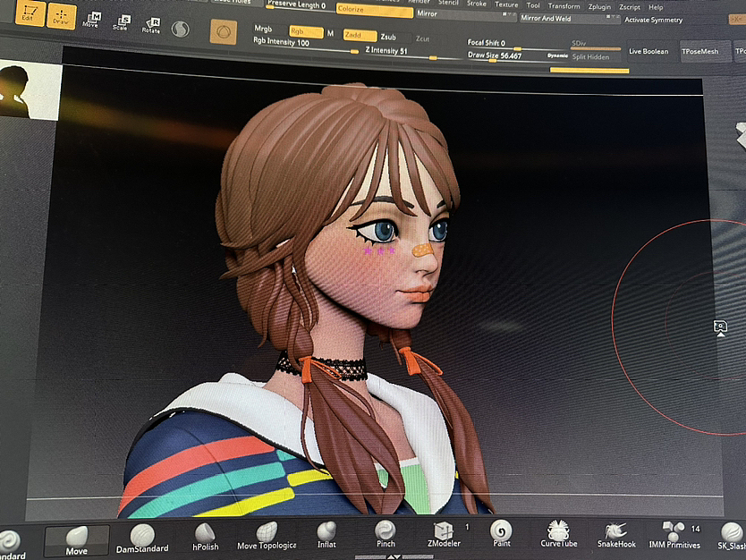
Task: Click the shelf expand arrows at bottom center
Action: (393, 556)
